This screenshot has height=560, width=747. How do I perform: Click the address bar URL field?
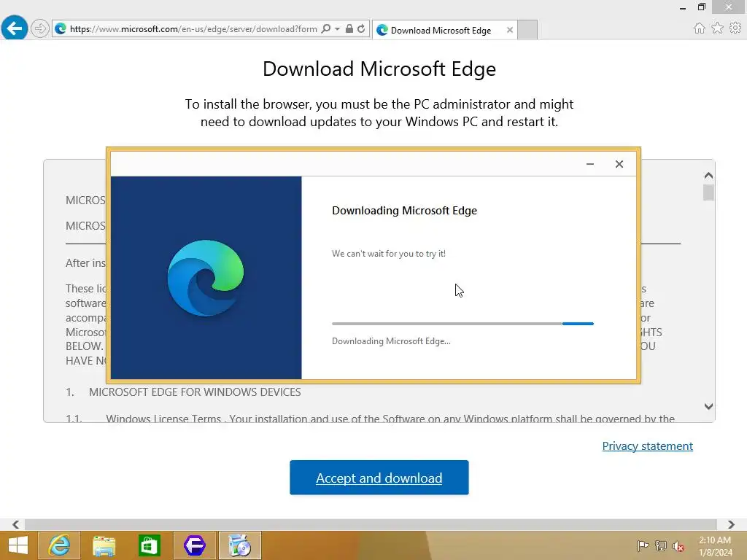coord(193,29)
